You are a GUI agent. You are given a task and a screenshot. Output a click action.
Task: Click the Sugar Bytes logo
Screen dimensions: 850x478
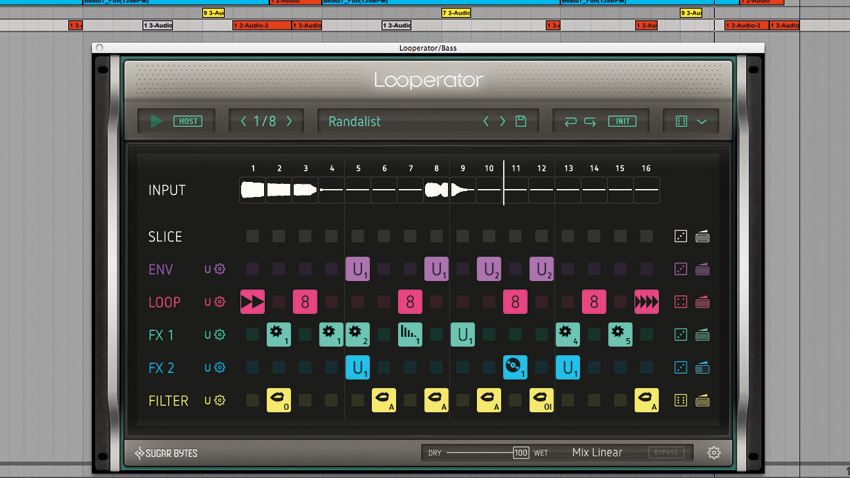pos(166,453)
